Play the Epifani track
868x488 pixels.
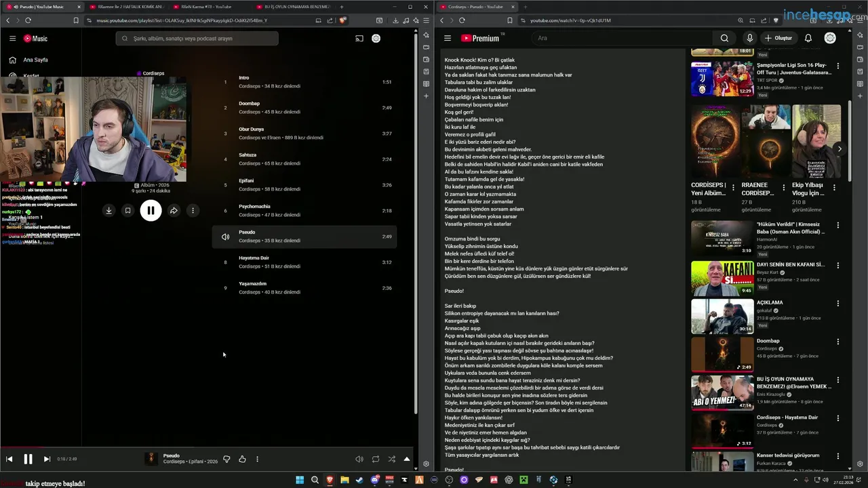coord(305,185)
